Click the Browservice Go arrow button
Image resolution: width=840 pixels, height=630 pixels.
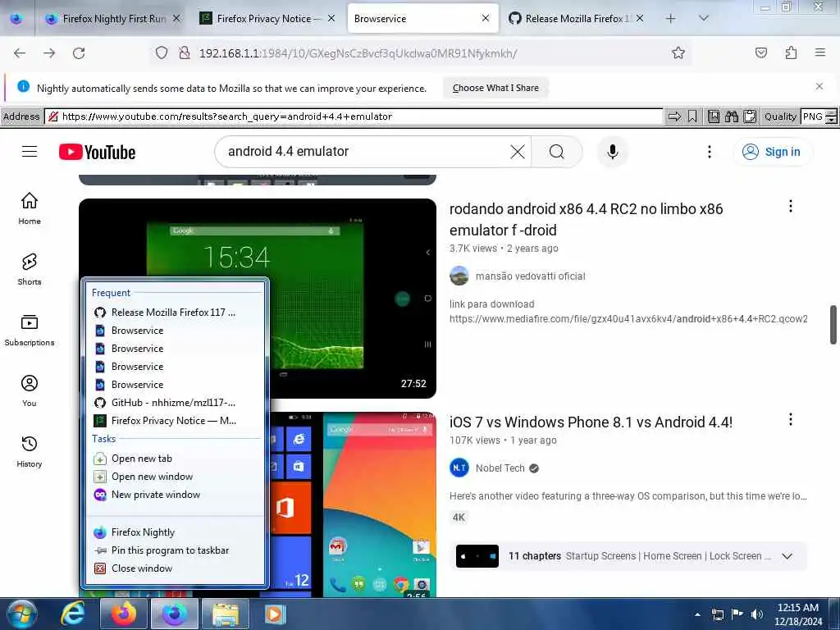pos(674,116)
